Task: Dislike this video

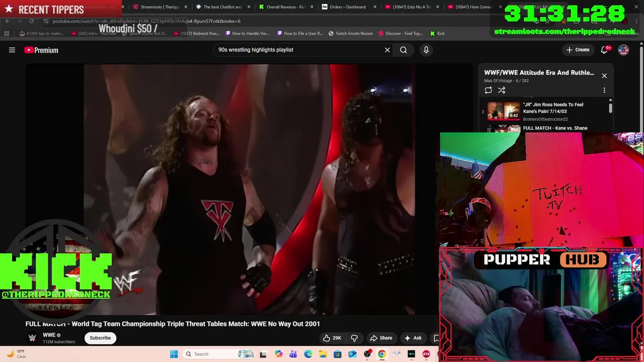Action: 354,338
